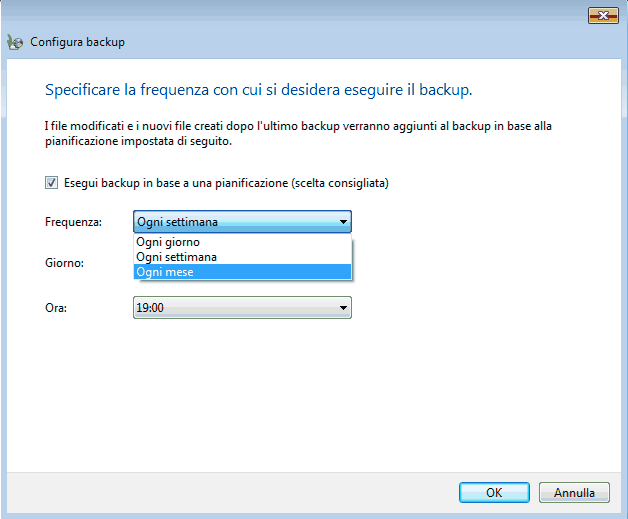Click the empty bottom button bar left of OK

click(230, 492)
